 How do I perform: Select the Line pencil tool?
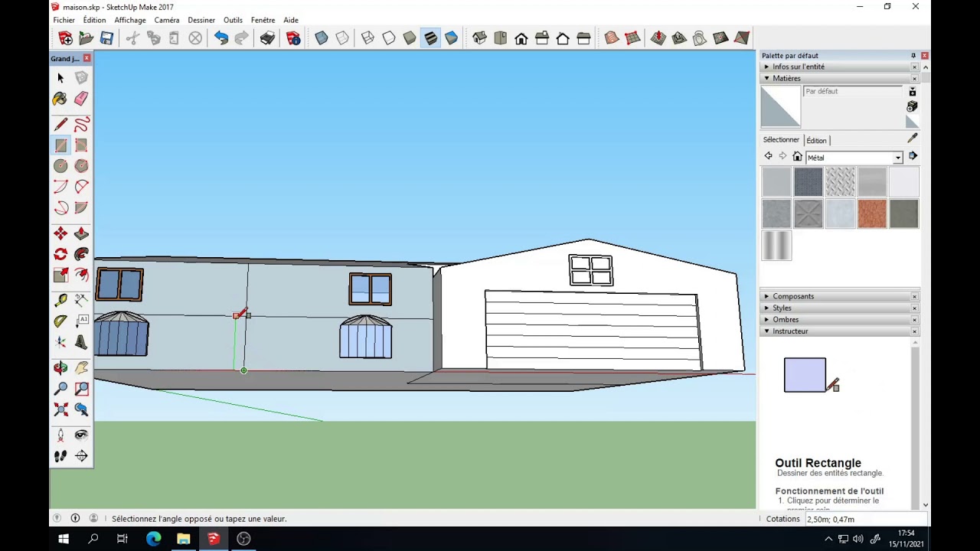tap(60, 124)
